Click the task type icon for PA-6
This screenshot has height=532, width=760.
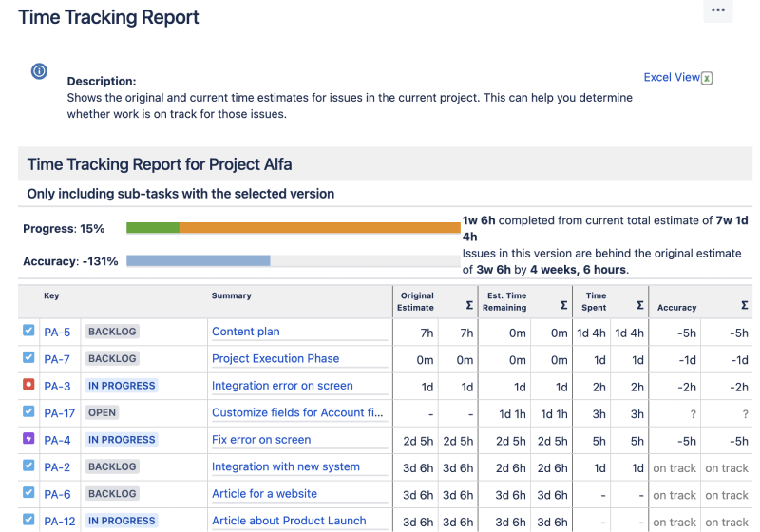coord(28,493)
